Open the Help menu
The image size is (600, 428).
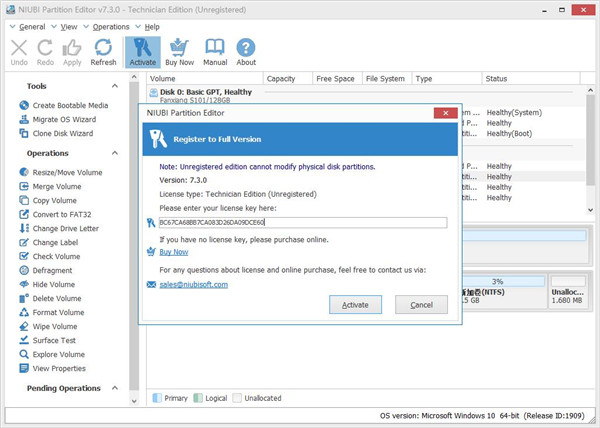[x=151, y=26]
